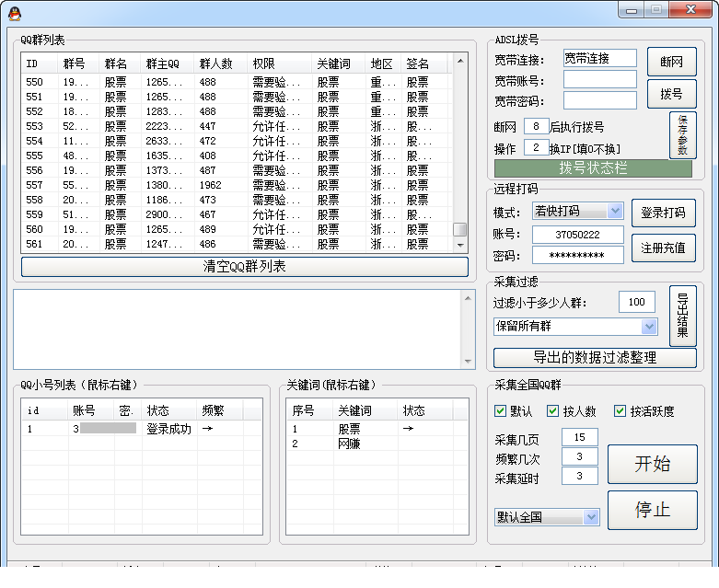Click the 地区 column header
The height and width of the screenshot is (588, 719).
tap(383, 63)
